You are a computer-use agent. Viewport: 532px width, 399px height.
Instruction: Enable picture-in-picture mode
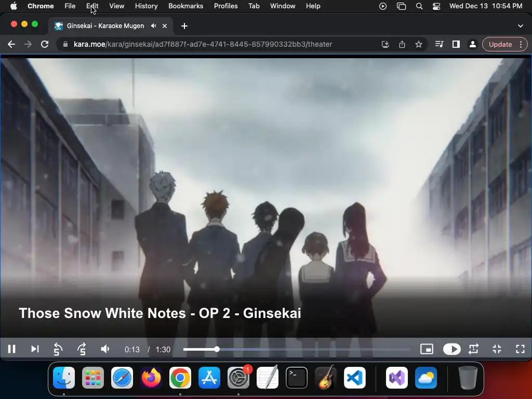[427, 349]
